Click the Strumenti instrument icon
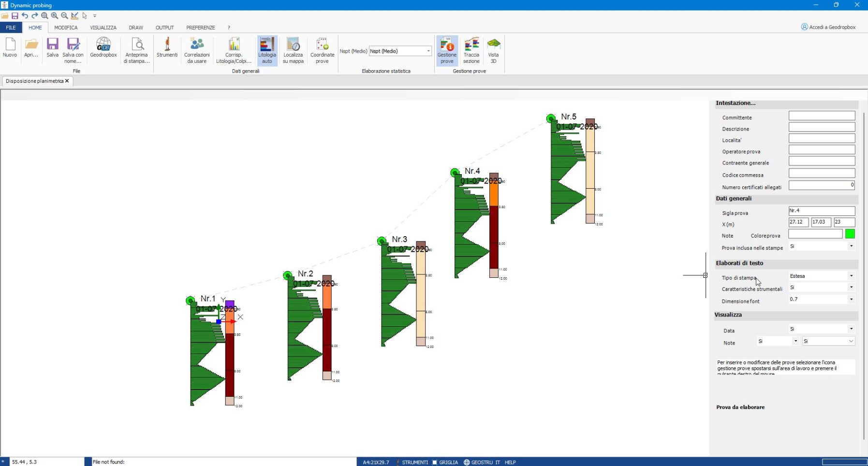 pyautogui.click(x=167, y=49)
